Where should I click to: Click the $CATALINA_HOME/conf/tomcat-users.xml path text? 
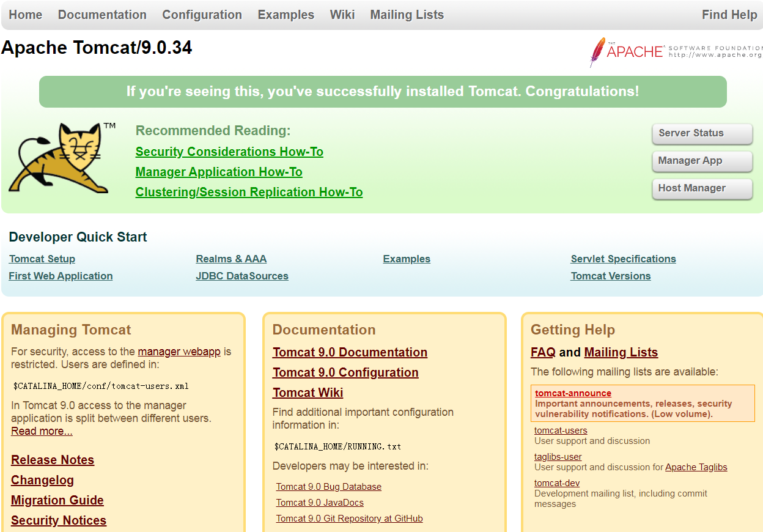[101, 386]
